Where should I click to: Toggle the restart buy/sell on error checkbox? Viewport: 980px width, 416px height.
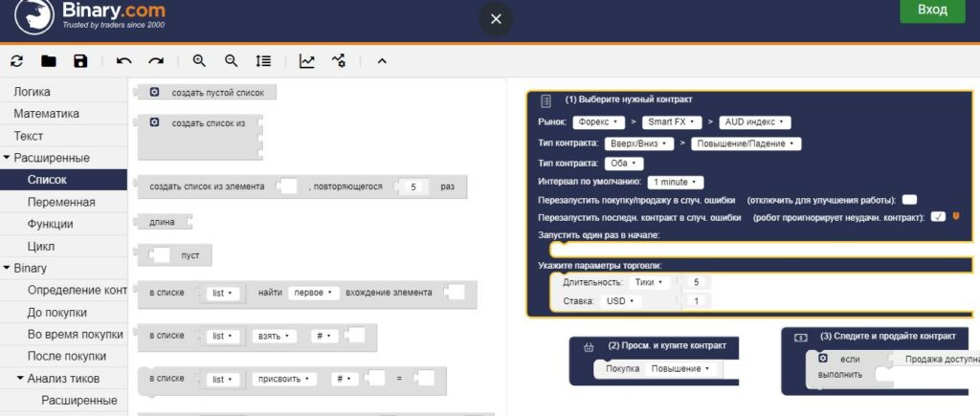coord(909,199)
